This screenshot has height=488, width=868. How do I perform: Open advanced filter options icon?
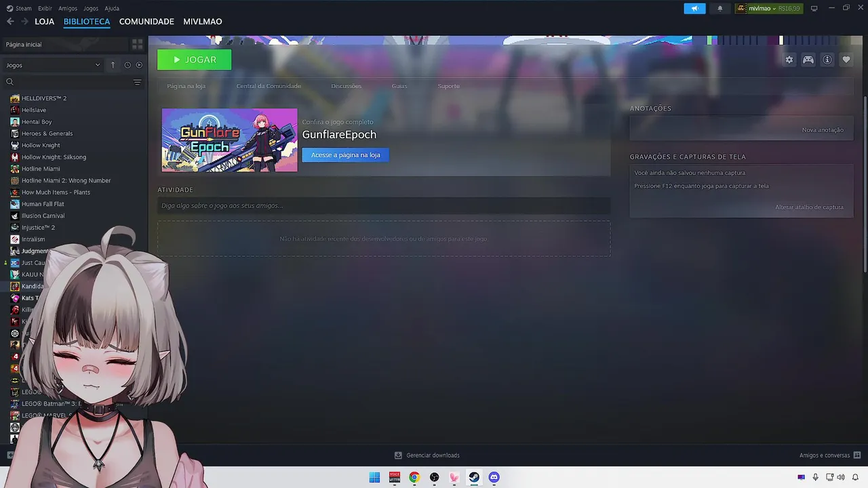click(x=137, y=82)
